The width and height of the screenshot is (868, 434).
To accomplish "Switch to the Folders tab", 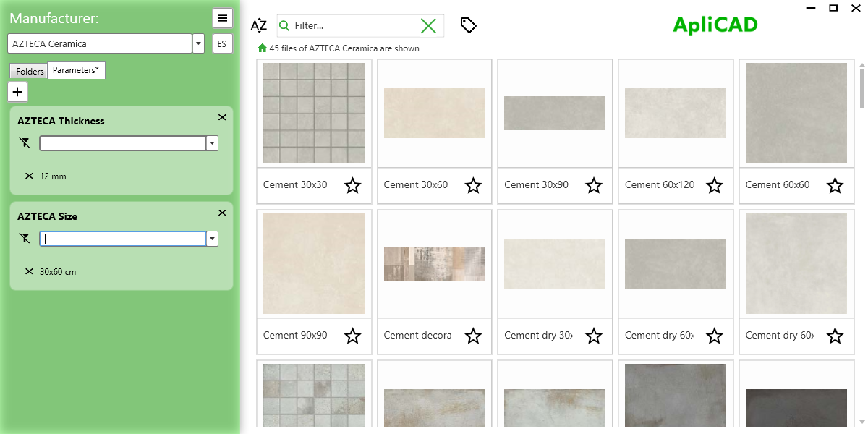I will 28,71.
